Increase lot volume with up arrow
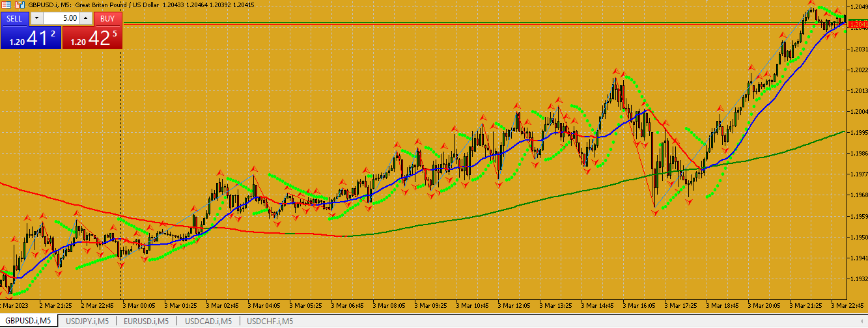Viewport: 868px width, 328px height. point(85,19)
